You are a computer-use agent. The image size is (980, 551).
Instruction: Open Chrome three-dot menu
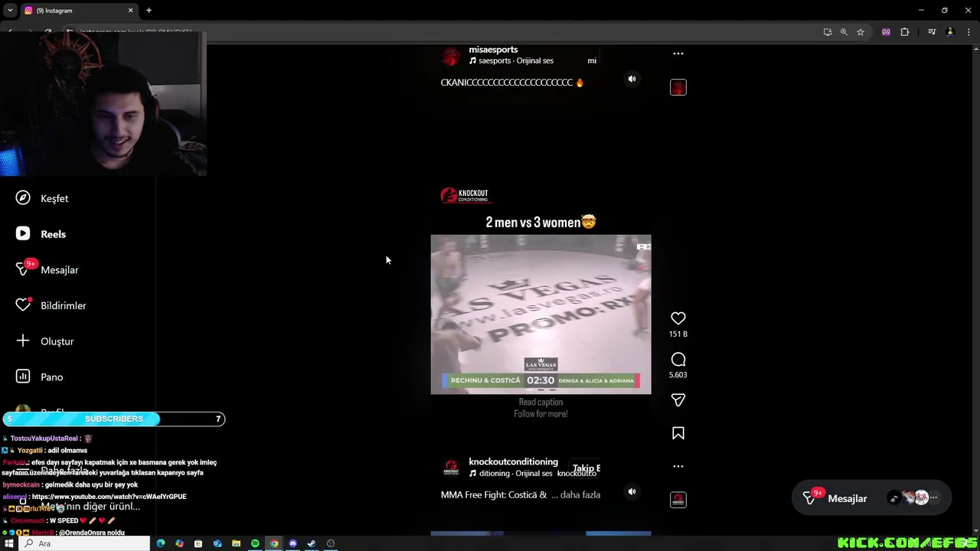pyautogui.click(x=968, y=32)
